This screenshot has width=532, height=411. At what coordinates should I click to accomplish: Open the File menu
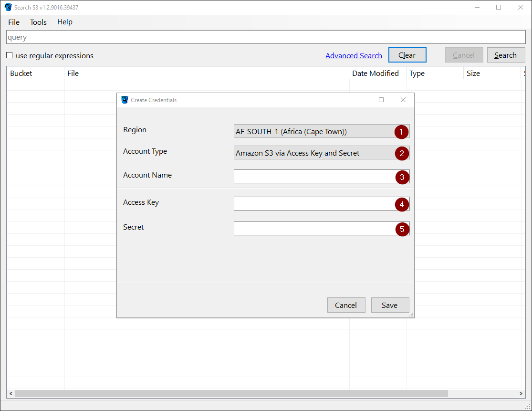pos(14,22)
